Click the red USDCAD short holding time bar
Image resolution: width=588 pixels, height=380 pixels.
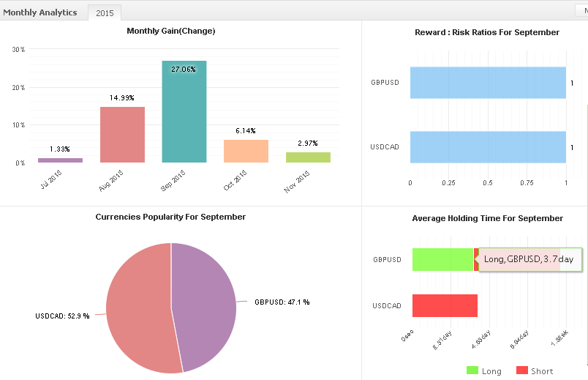[x=445, y=305]
